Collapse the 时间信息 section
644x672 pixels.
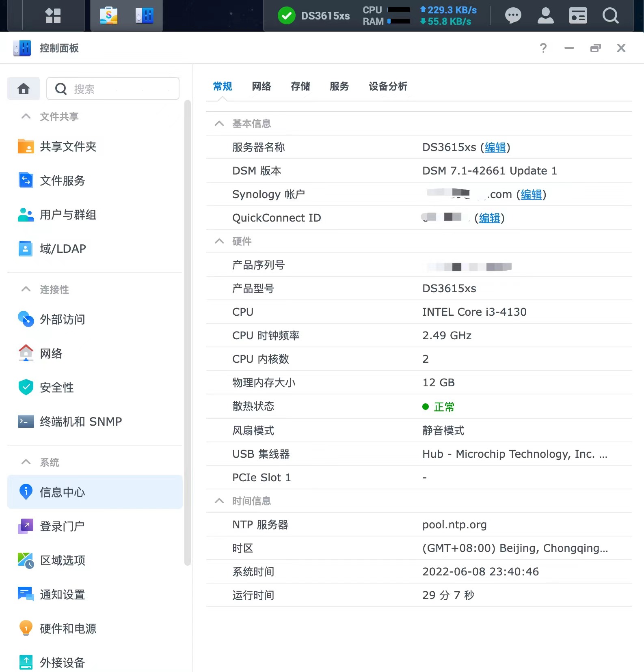[x=219, y=501]
